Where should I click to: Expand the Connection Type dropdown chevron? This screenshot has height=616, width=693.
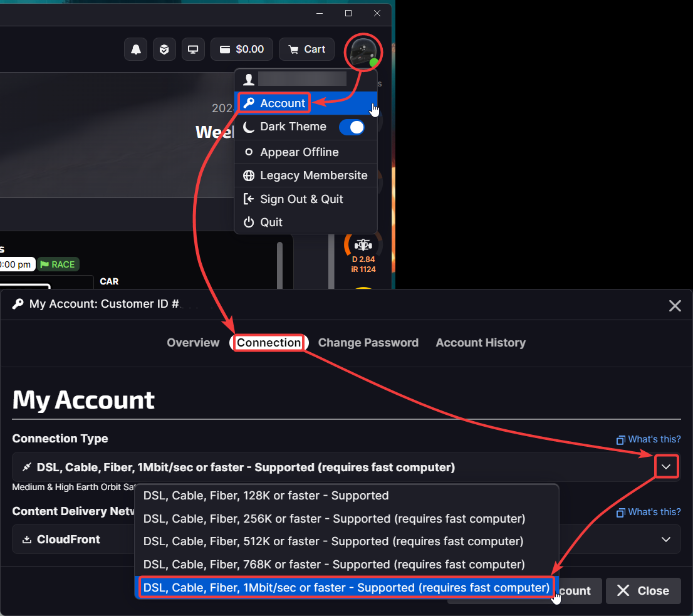(666, 467)
